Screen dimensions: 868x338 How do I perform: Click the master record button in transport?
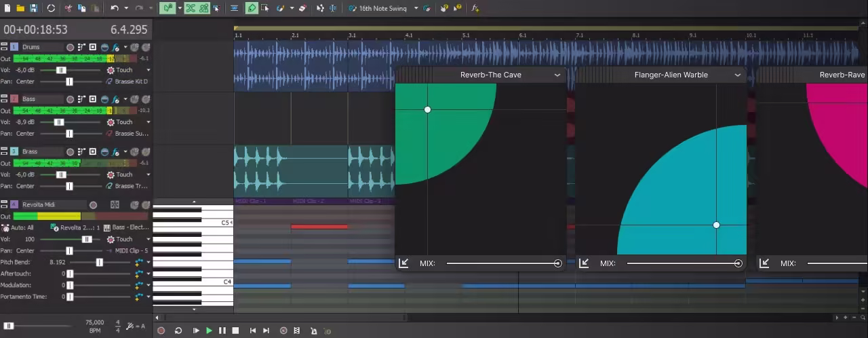161,331
